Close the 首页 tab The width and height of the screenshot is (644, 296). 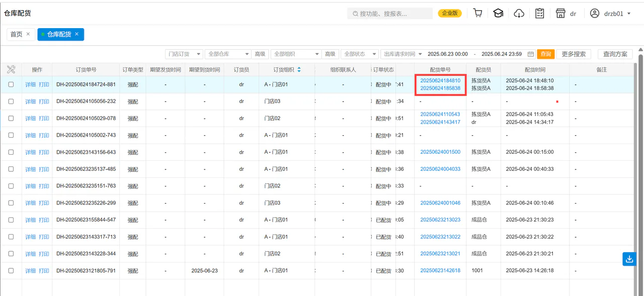28,34
